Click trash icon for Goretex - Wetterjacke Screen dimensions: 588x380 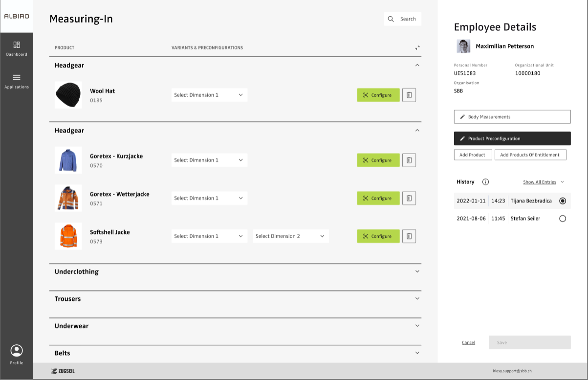pos(409,198)
